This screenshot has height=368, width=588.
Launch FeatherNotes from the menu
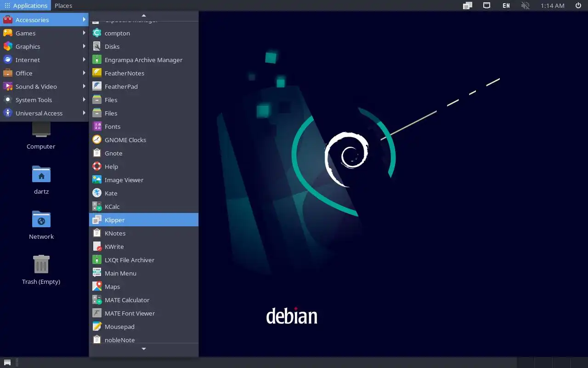144,73
